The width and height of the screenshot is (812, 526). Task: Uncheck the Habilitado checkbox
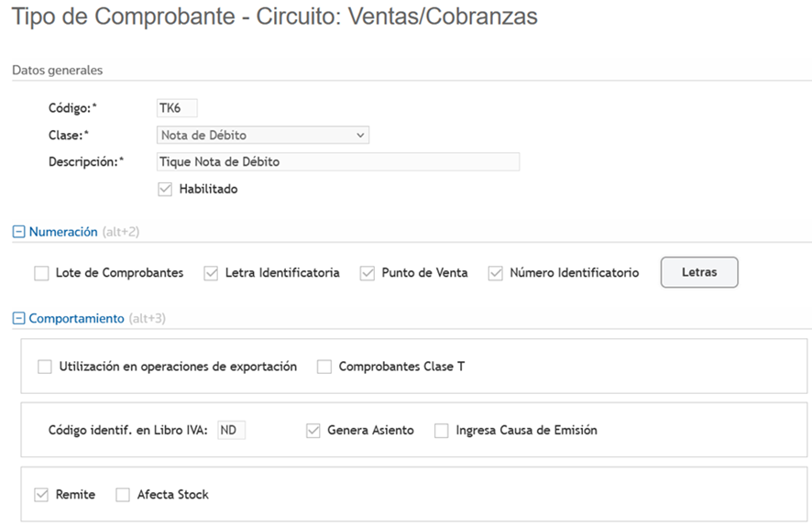(165, 190)
